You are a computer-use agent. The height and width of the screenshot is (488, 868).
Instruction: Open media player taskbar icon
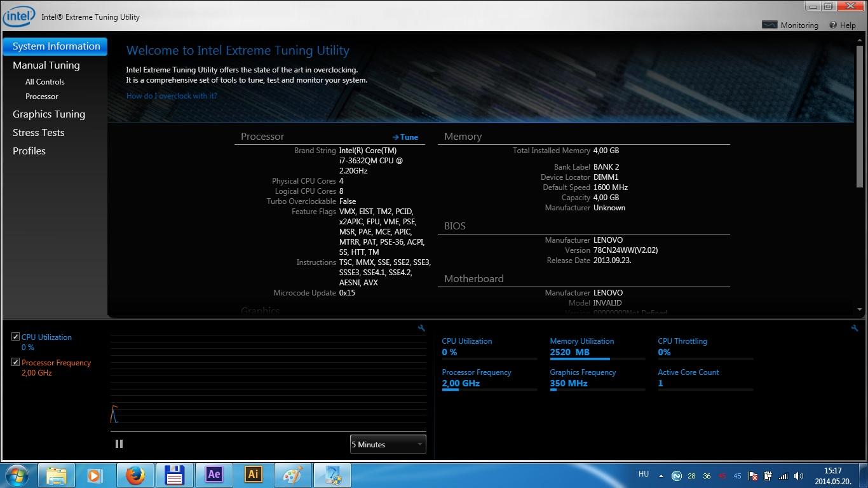(x=94, y=475)
